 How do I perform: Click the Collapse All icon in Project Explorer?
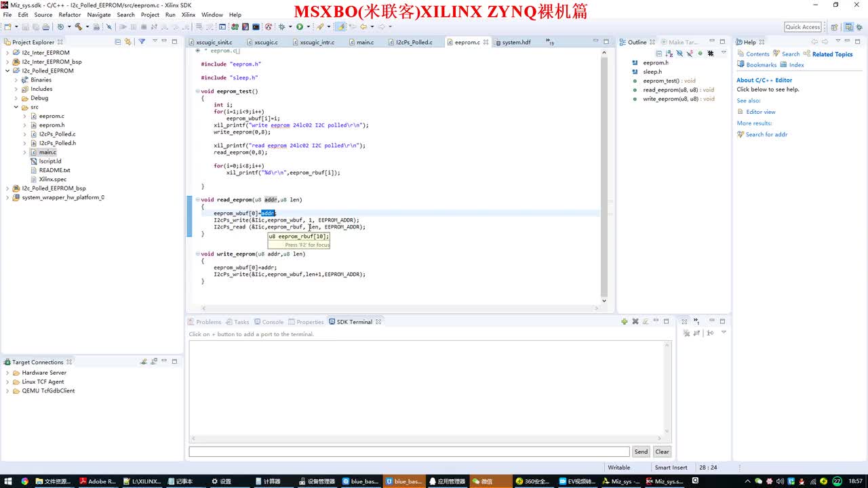[118, 41]
